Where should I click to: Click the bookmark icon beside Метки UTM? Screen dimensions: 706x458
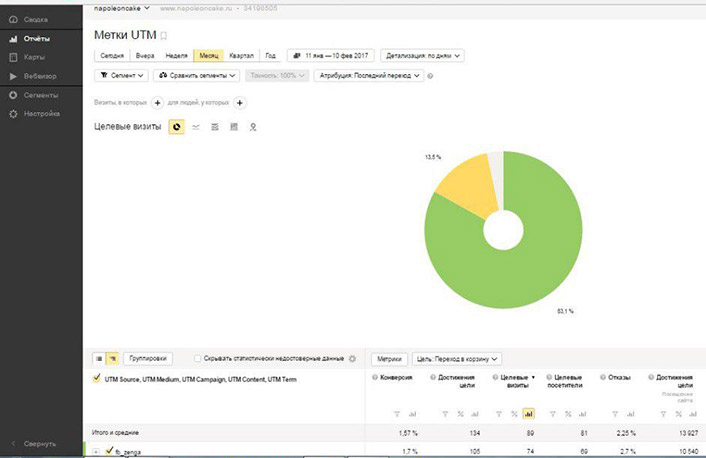click(164, 36)
